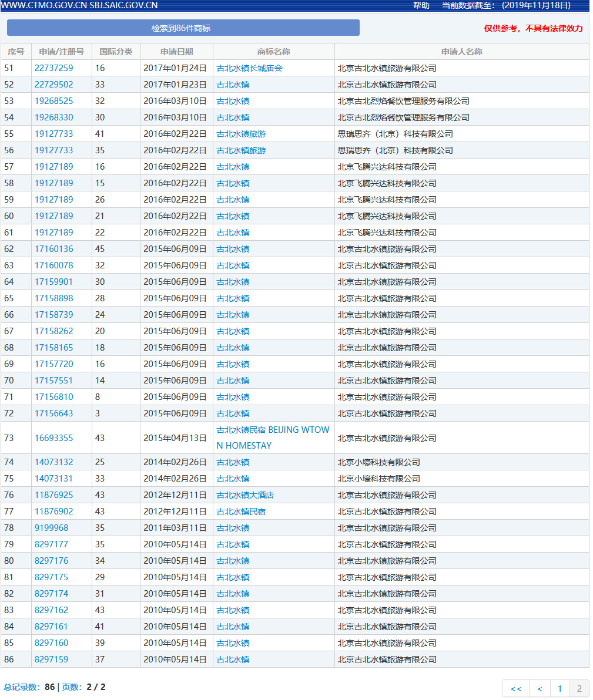Screen dimensions: 593x700
Task: Click the 商标名称 column header
Action: click(273, 52)
